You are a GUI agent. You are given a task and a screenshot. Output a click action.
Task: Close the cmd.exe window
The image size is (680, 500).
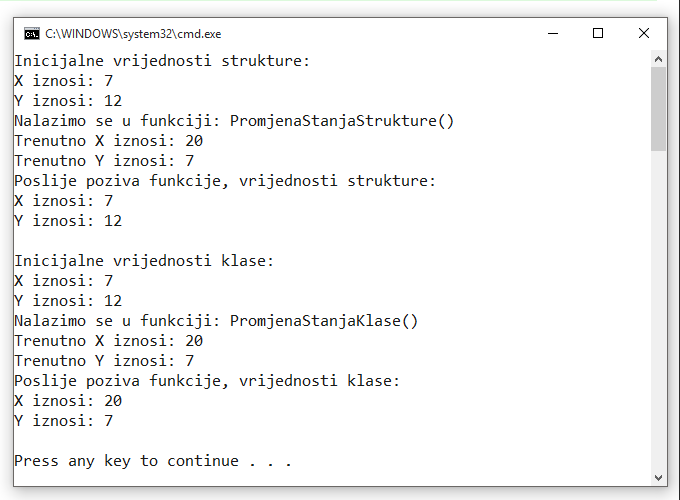tap(644, 33)
